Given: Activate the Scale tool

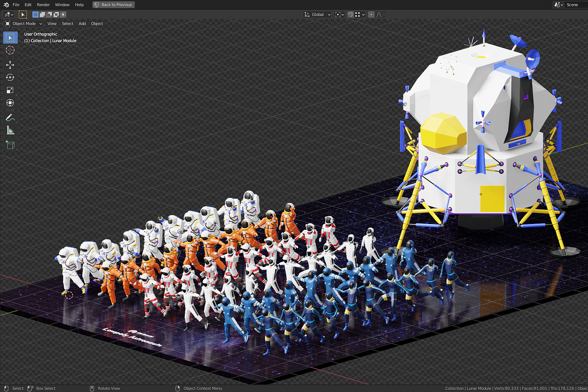Looking at the screenshot, I should click(x=10, y=90).
